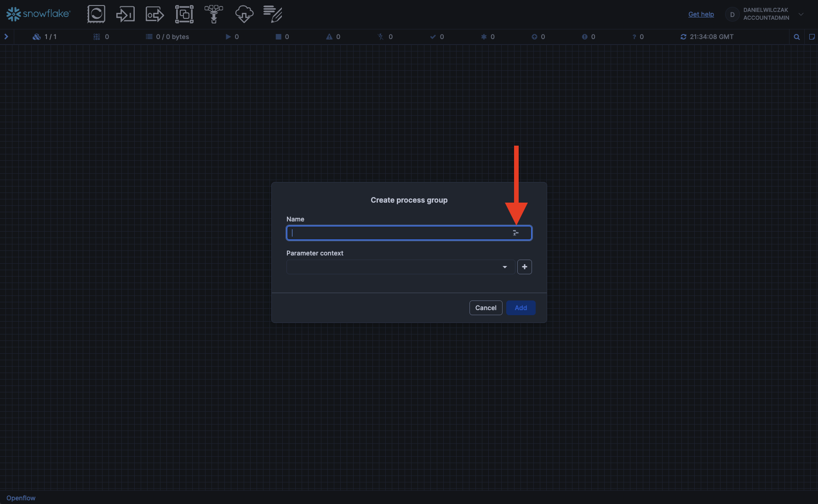The width and height of the screenshot is (818, 504).
Task: Toggle the panel icon right of search
Action: pos(812,37)
